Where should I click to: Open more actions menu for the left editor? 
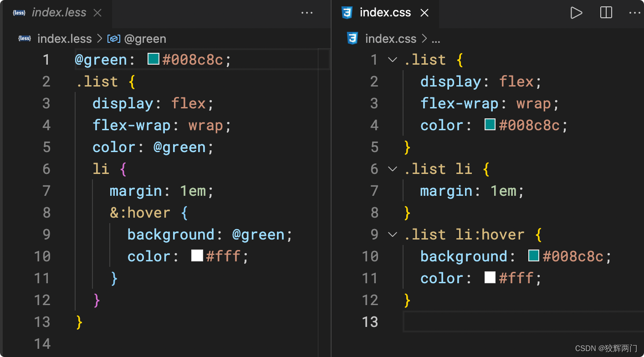(x=307, y=13)
